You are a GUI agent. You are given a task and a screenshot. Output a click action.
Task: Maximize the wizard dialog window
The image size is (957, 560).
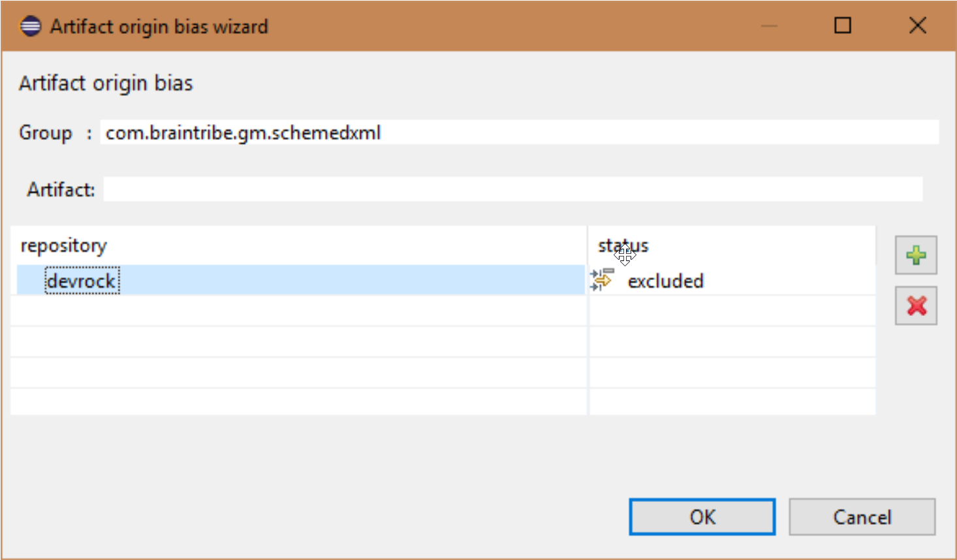tap(843, 26)
